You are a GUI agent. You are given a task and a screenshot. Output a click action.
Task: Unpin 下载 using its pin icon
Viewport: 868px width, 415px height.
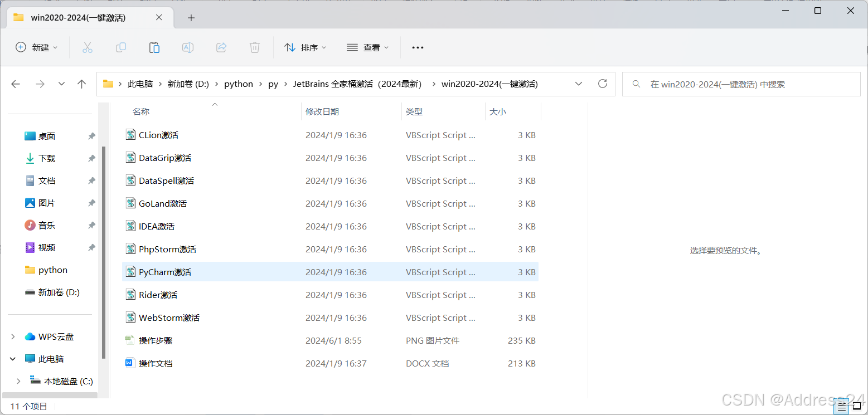coord(91,158)
